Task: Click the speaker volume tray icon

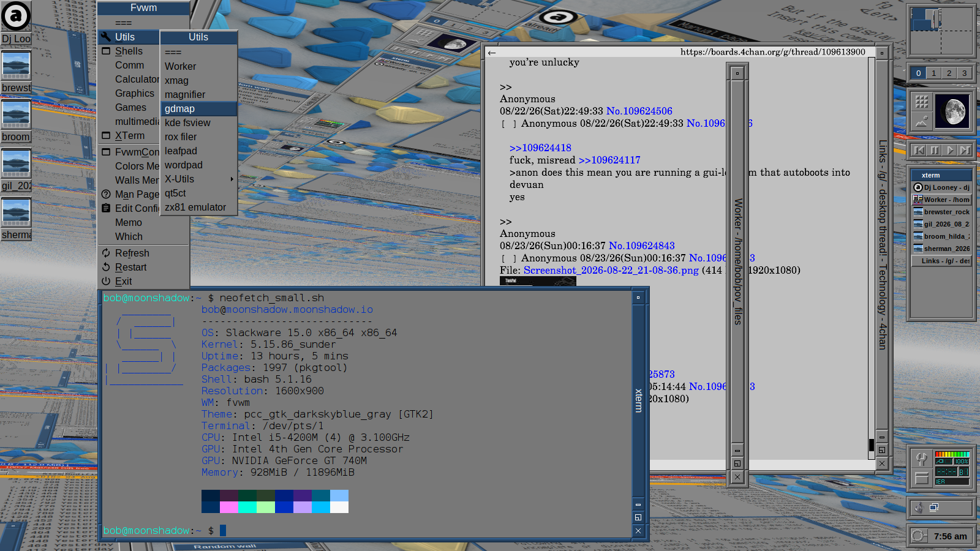Action: [919, 508]
